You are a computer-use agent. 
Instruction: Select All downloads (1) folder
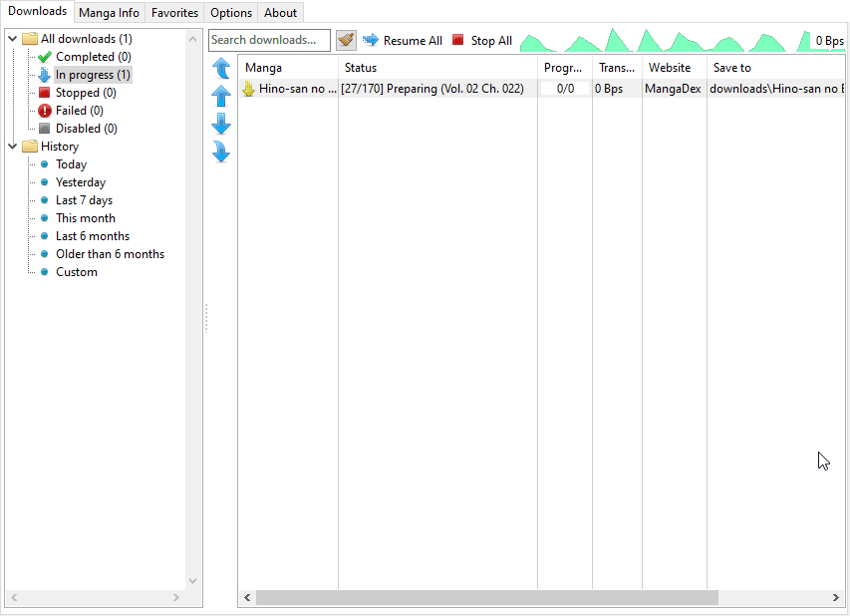[86, 39]
